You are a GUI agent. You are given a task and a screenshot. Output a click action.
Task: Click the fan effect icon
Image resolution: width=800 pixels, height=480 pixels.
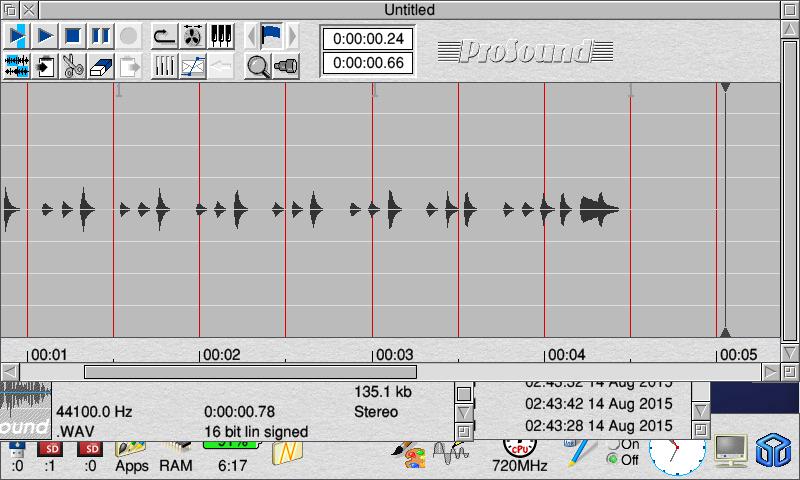[x=193, y=37]
